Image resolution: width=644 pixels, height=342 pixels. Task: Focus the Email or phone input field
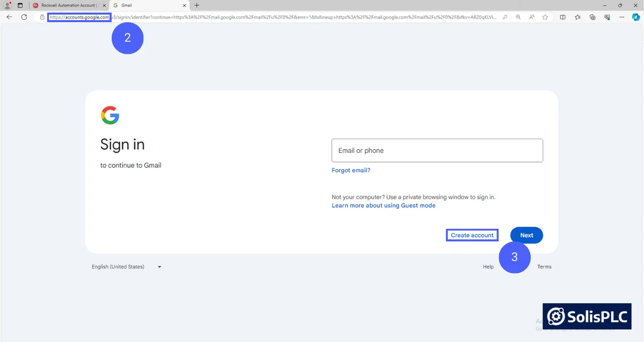click(437, 150)
